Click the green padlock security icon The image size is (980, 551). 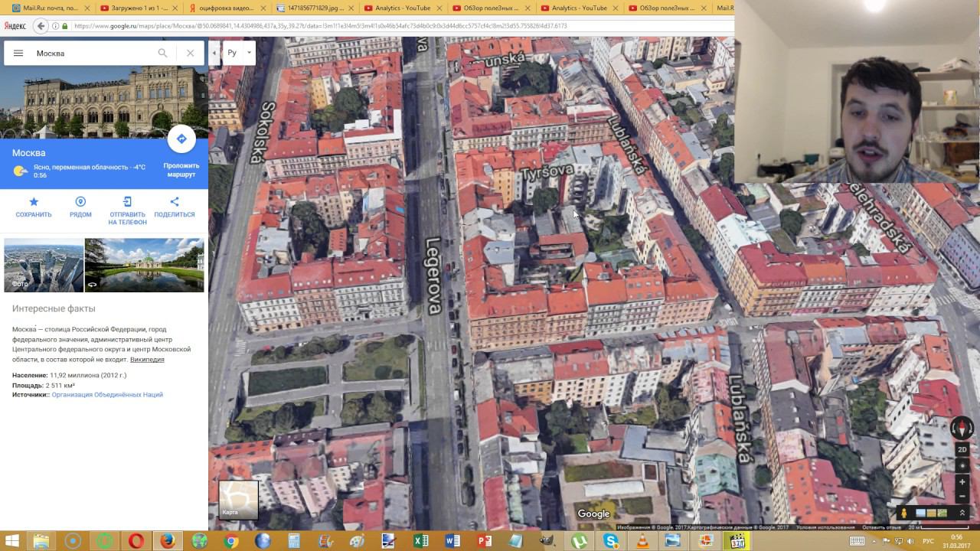pyautogui.click(x=65, y=25)
